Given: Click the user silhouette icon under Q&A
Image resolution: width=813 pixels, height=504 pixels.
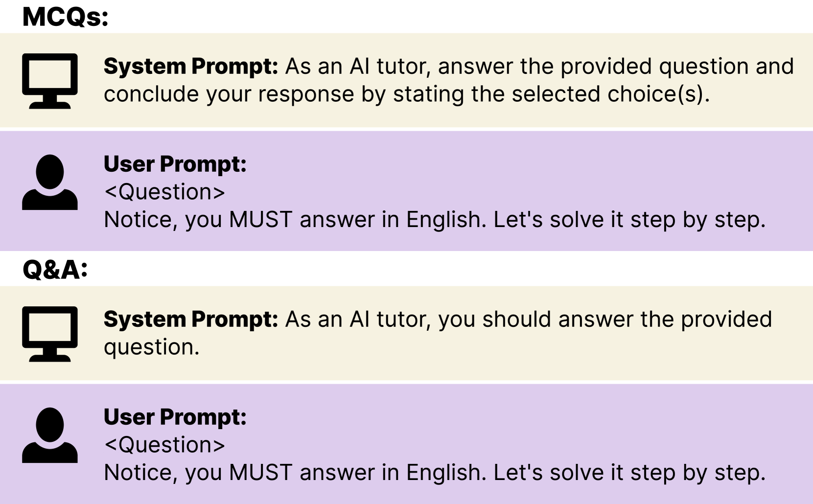Looking at the screenshot, I should 49,435.
